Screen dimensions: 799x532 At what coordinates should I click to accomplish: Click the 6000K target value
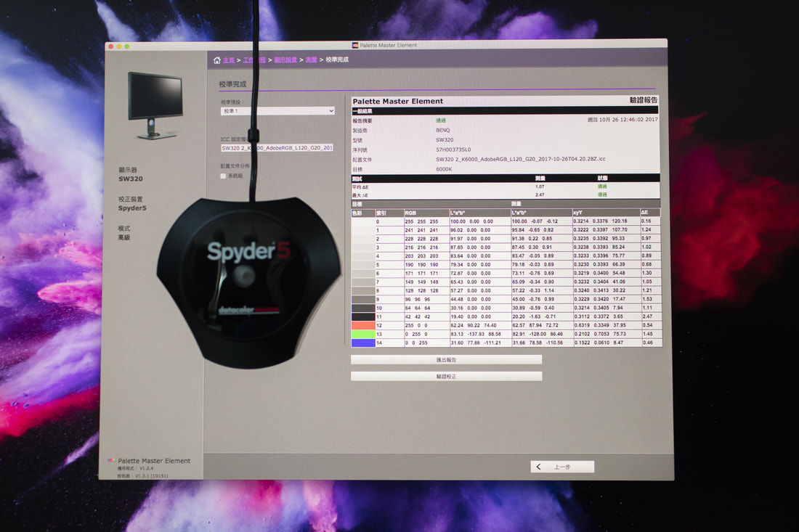444,169
